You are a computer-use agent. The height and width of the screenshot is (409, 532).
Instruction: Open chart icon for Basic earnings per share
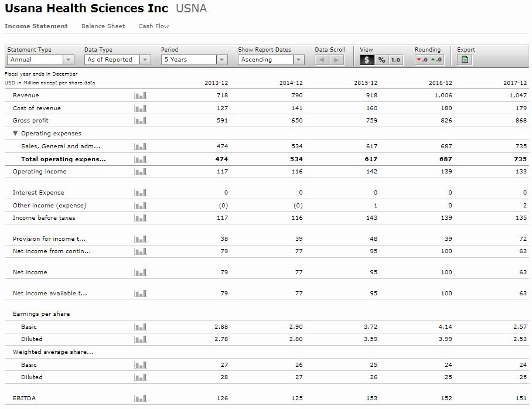[141, 327]
